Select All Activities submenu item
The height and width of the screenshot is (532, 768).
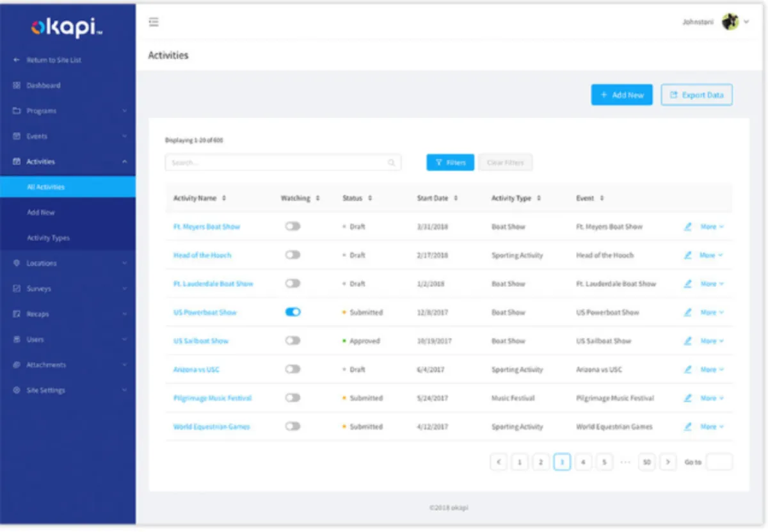tap(68, 187)
